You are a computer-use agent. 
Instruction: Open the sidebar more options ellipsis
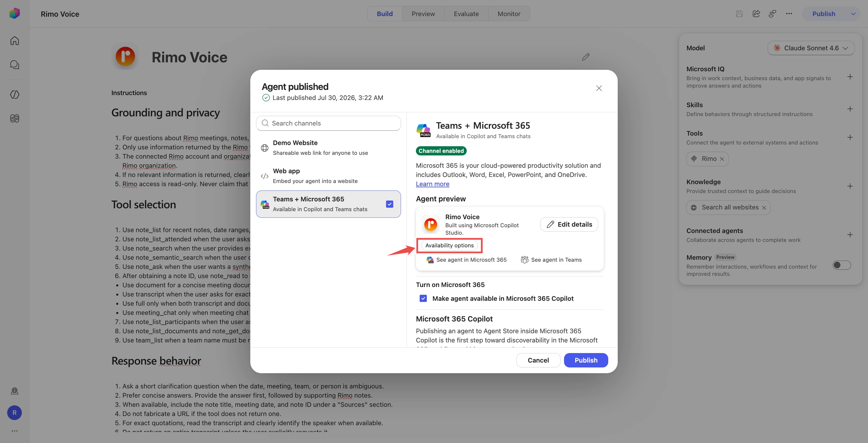(x=14, y=431)
